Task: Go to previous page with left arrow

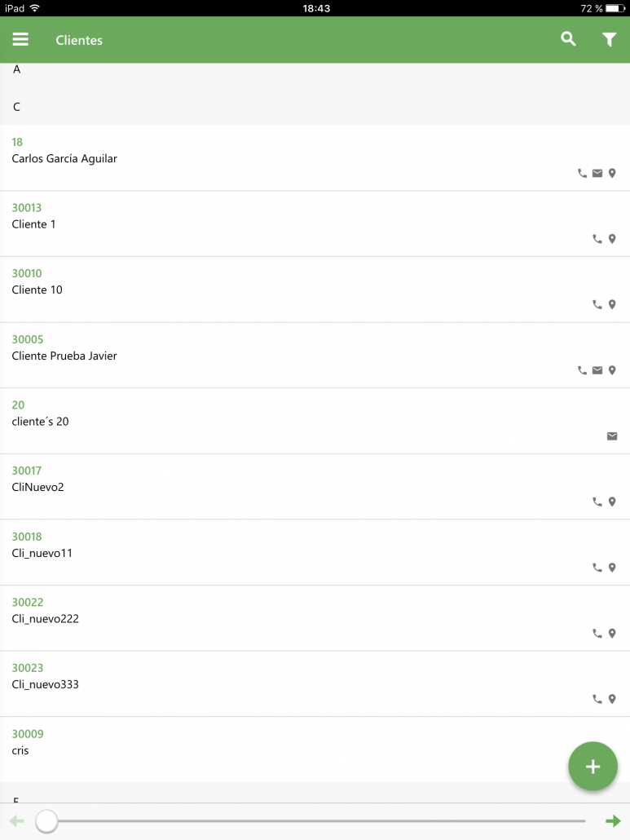Action: [x=16, y=820]
